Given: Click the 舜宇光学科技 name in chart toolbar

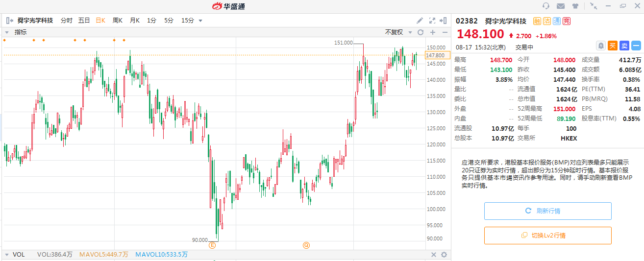Looking at the screenshot, I should point(35,21).
